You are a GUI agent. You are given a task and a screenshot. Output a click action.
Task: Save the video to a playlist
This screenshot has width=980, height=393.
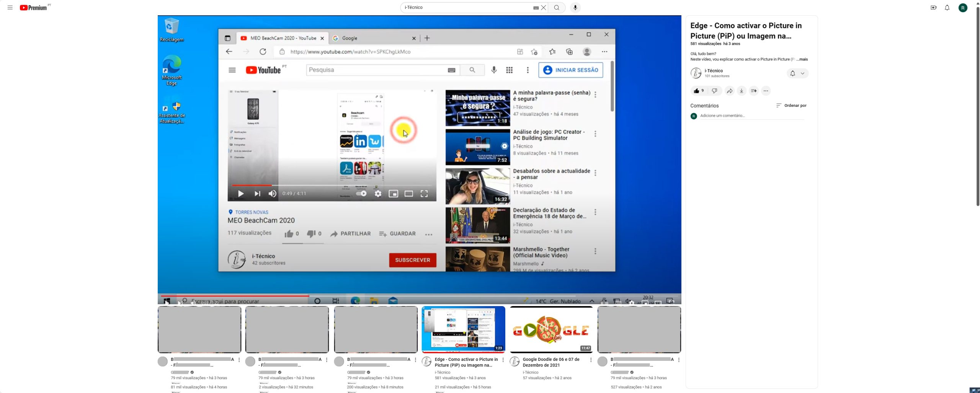click(x=753, y=91)
